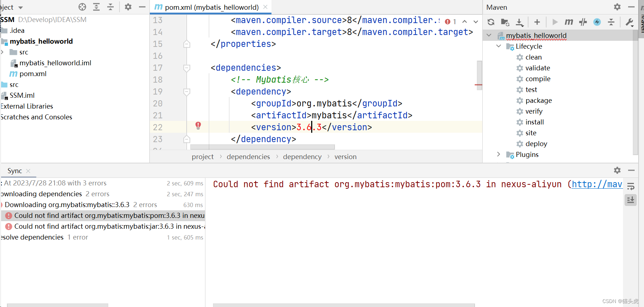Screen dimensions: 644x307
Task: Toggle soft-wrap in build output
Action: click(631, 187)
